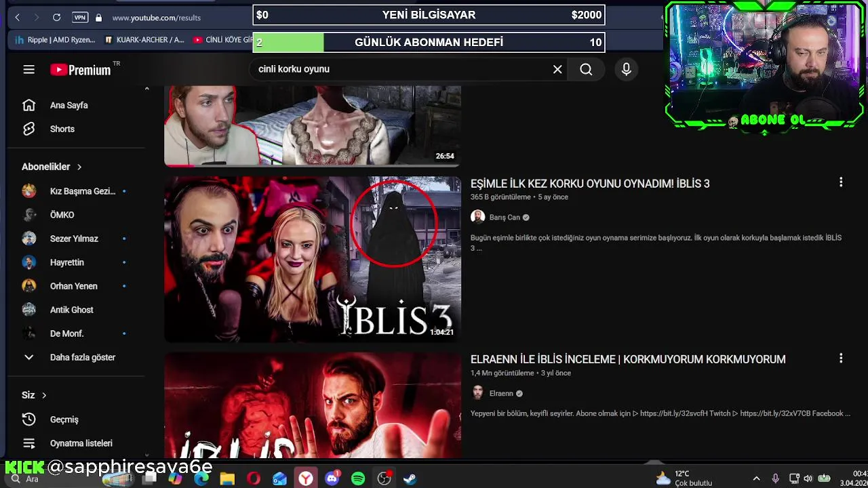Collapse the sidebar's up caret arrow

click(146, 89)
